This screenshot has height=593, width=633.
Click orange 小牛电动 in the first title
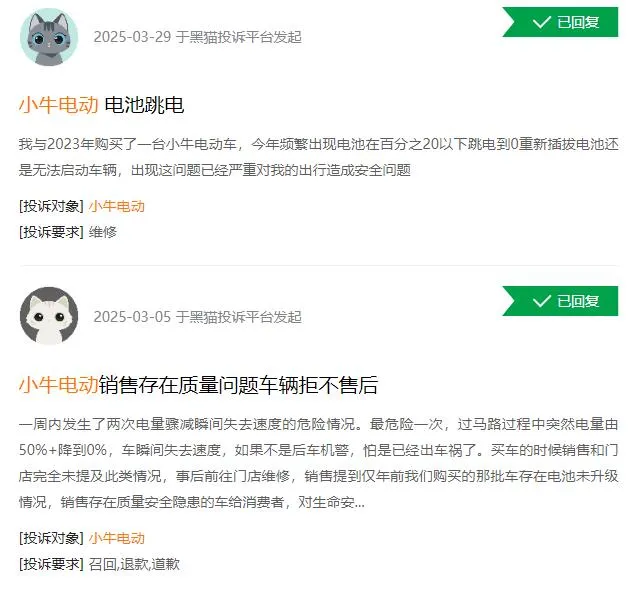[59, 105]
